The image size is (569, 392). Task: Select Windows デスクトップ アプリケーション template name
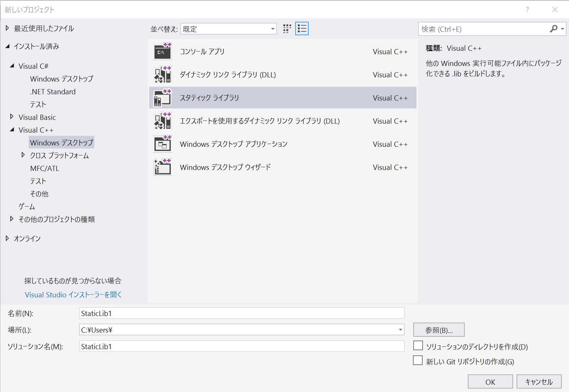234,144
